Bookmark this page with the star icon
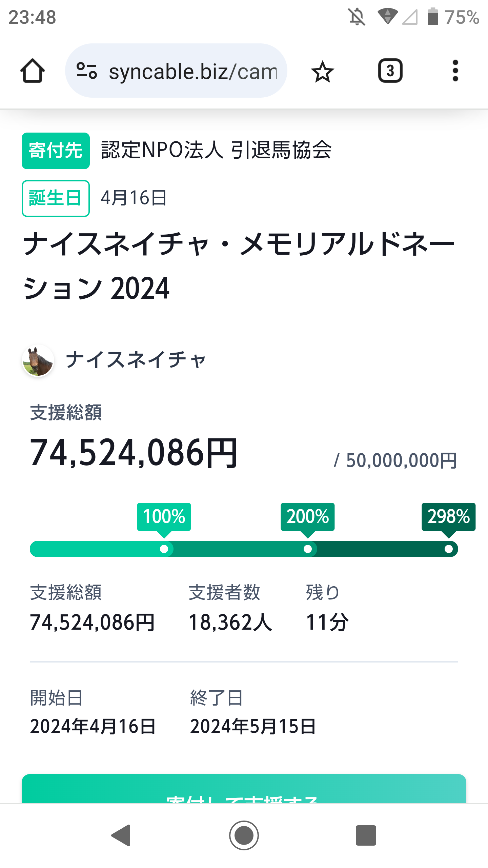488x868 pixels. coord(322,72)
